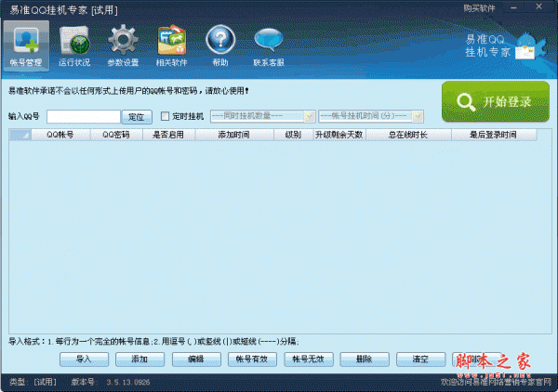Click the 最后登录时间 column header
The height and width of the screenshot is (392, 558).
click(494, 135)
